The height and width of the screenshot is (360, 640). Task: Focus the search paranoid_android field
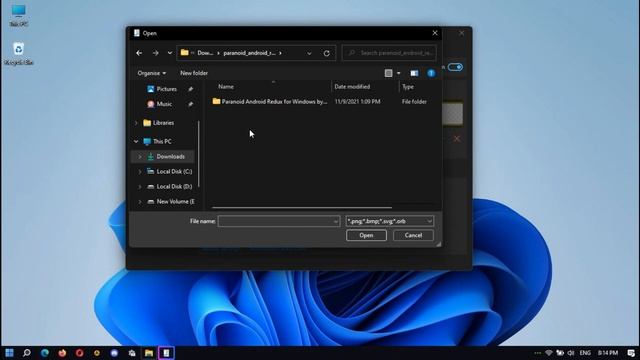coord(389,53)
